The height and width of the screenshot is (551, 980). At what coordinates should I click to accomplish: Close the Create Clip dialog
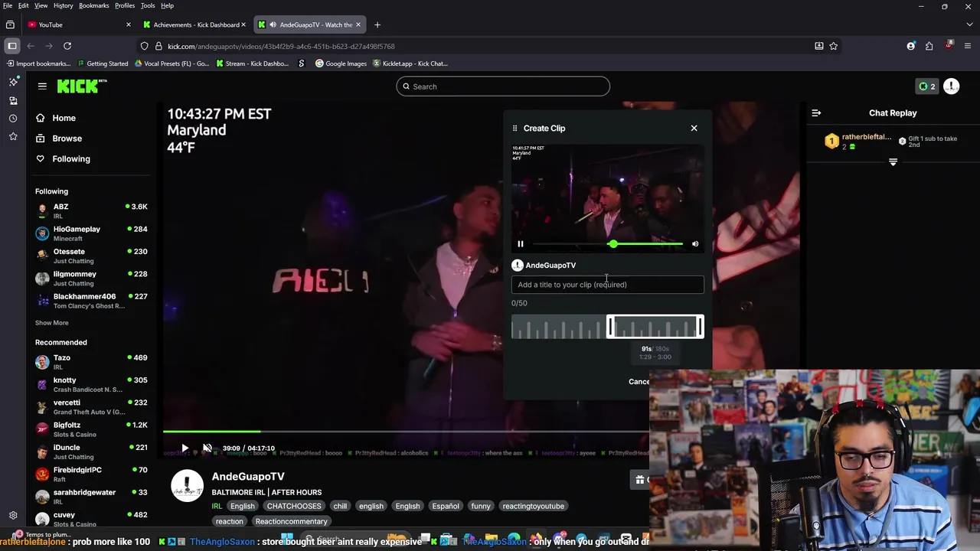coord(694,128)
